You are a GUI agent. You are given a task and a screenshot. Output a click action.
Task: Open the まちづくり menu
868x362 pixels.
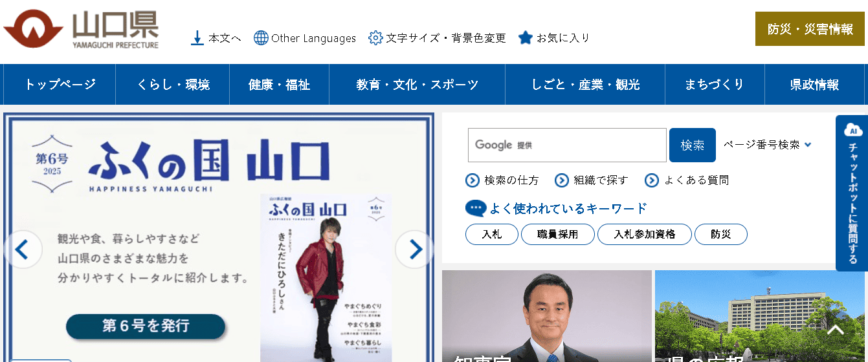[715, 85]
